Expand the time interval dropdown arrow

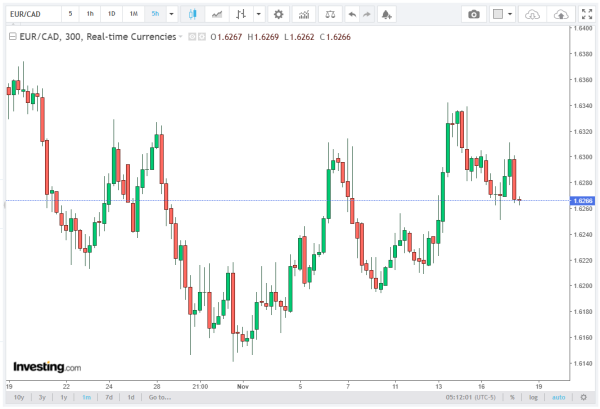171,15
